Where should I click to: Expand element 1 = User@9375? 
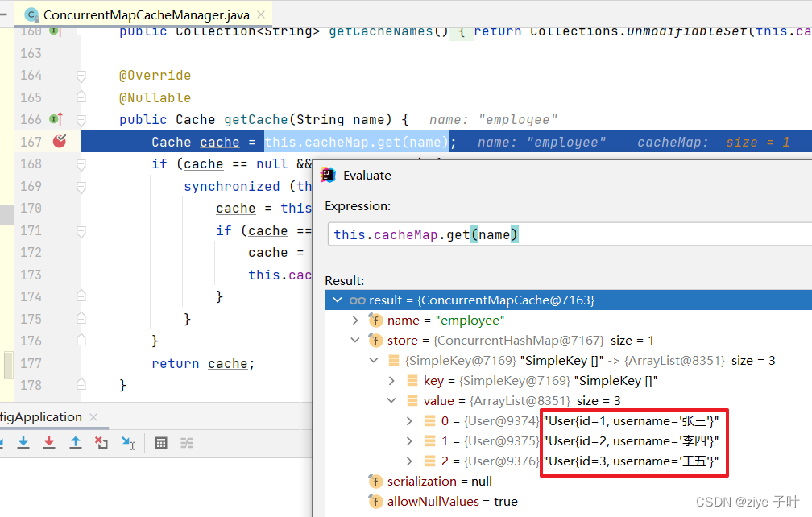click(409, 441)
